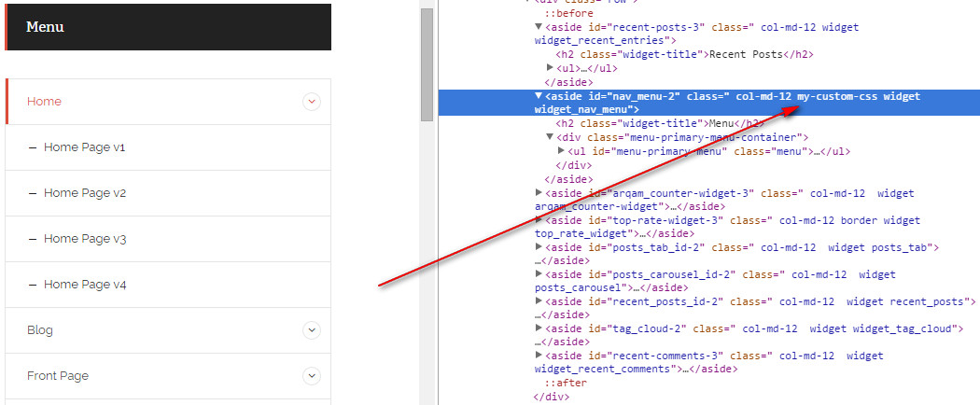Collapse the menu-primary-menu-container div node
The image size is (980, 405).
(550, 137)
